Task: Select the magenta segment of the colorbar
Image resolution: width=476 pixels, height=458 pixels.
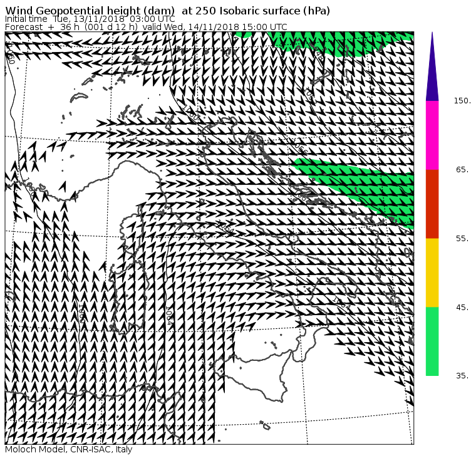Action: coord(432,135)
